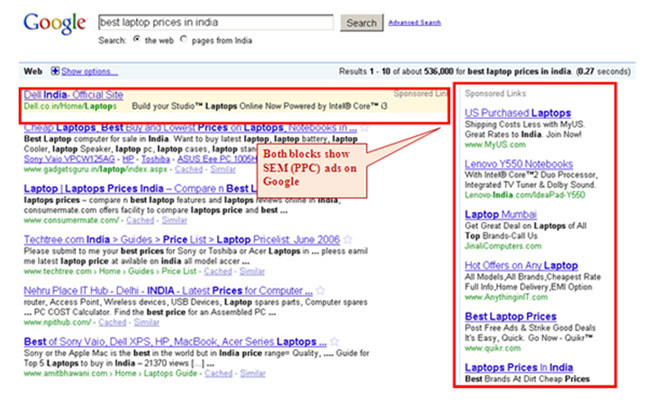The image size is (650, 404).
Task: Open Similar link for amitbhawani.com result
Action: coord(253,373)
